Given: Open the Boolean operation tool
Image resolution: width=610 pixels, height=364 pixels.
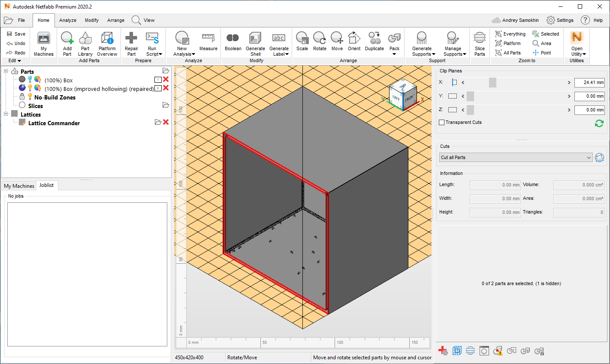Looking at the screenshot, I should pyautogui.click(x=233, y=41).
